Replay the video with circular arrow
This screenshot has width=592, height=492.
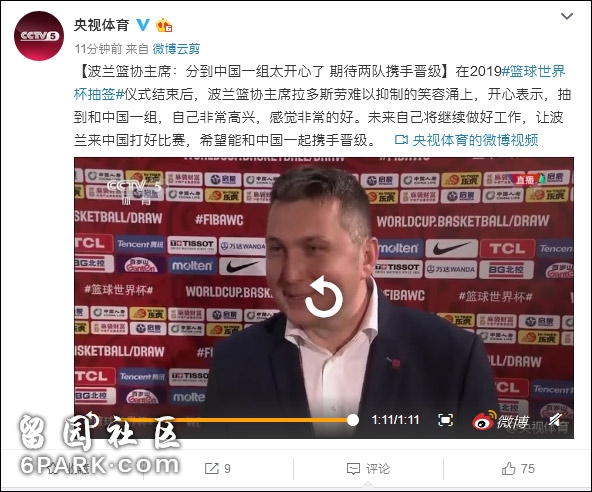point(324,297)
